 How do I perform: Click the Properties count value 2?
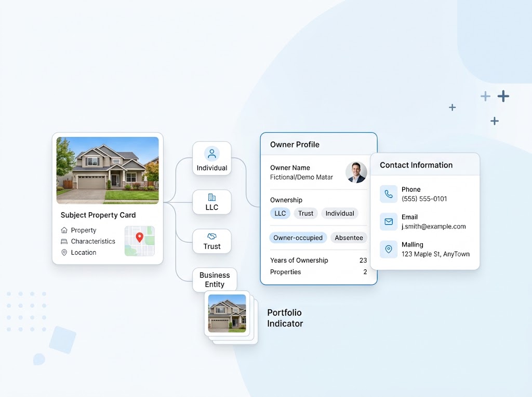point(365,272)
